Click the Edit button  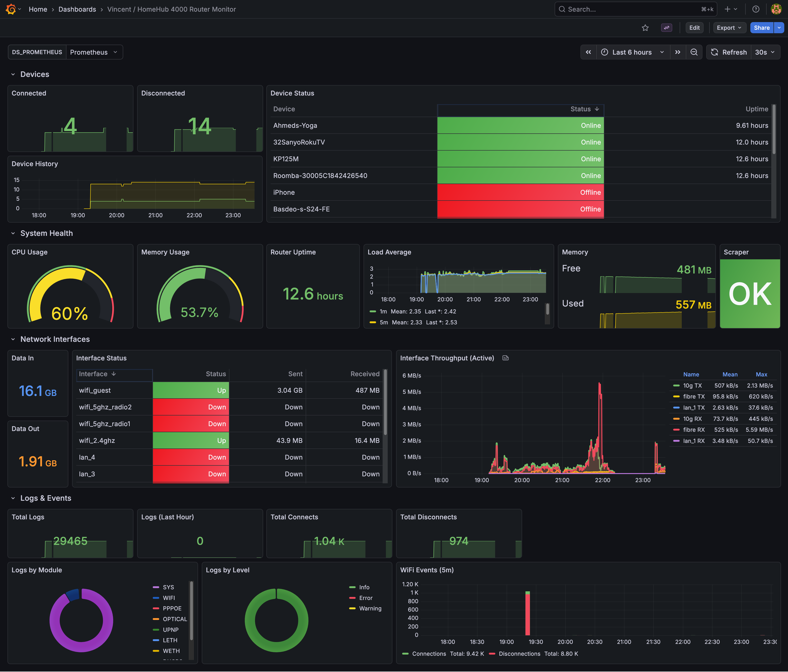pyautogui.click(x=695, y=27)
